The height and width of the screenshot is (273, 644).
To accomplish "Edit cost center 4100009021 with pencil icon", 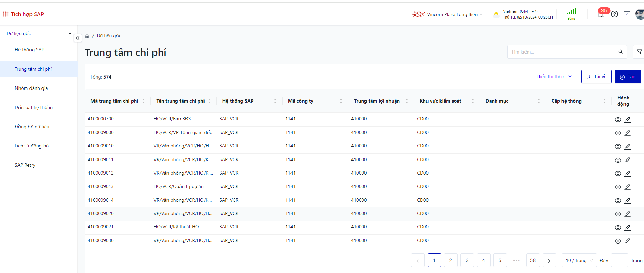I will (x=628, y=228).
